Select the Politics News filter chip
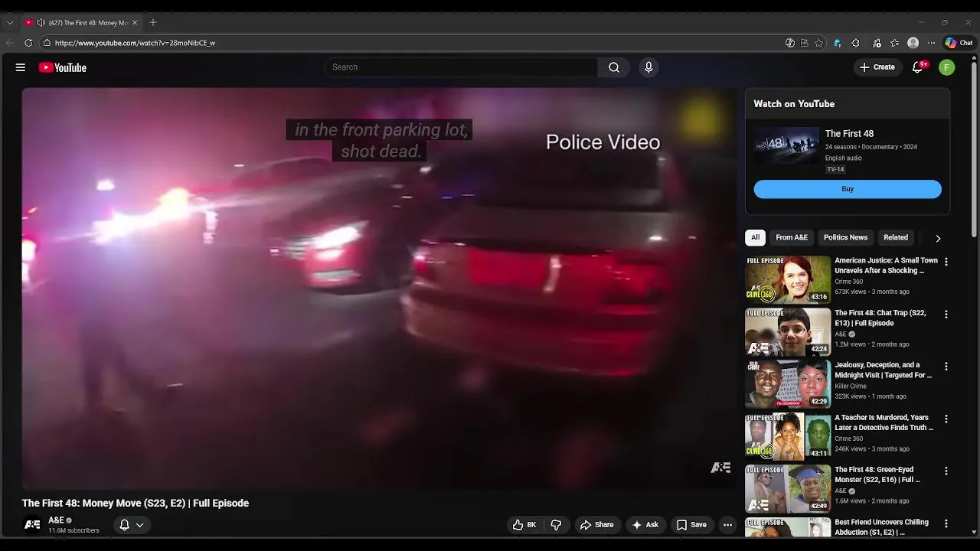Viewport: 980px width, 551px height. (x=845, y=238)
